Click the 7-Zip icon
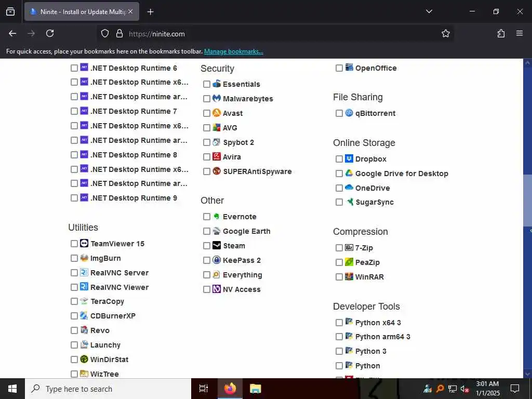 point(349,247)
